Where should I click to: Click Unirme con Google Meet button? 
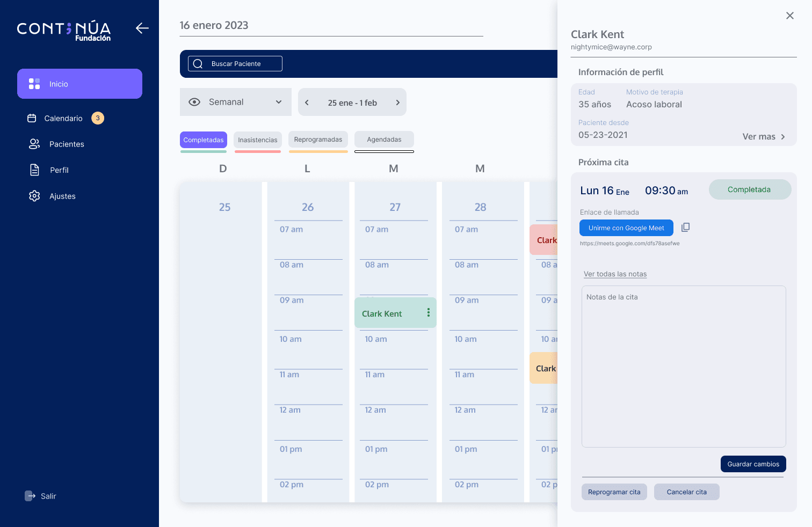click(626, 228)
